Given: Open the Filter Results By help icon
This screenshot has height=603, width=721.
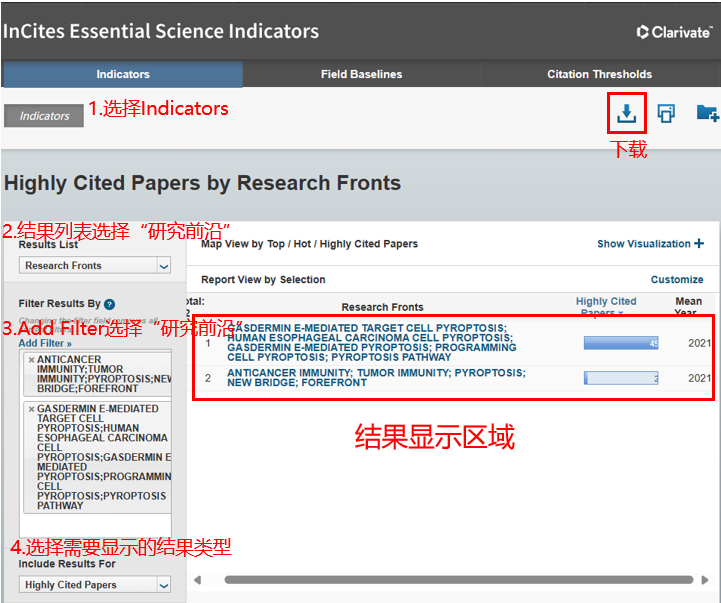Looking at the screenshot, I should coord(109,304).
